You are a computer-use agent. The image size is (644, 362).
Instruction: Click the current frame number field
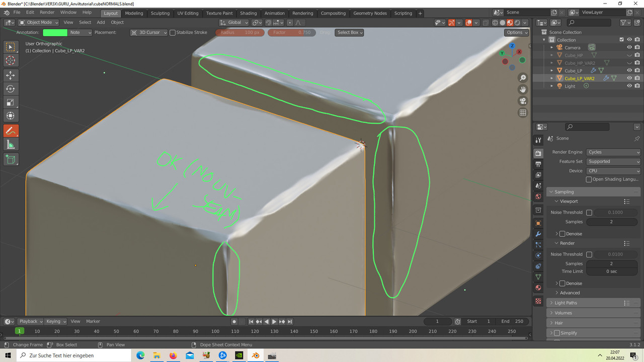pyautogui.click(x=437, y=321)
